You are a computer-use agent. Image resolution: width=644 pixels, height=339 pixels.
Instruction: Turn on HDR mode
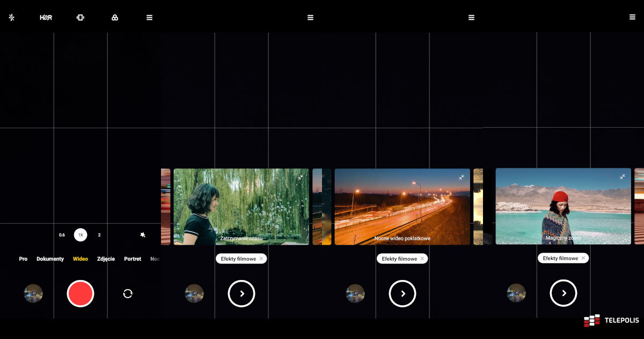pyautogui.click(x=46, y=17)
